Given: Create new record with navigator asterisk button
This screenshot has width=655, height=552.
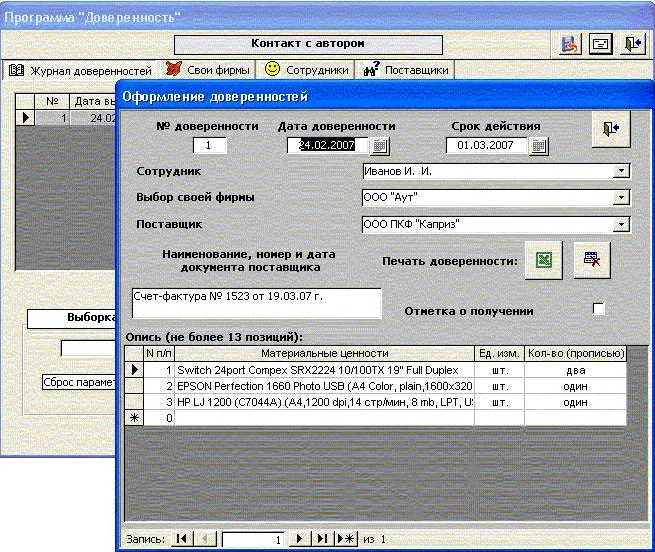Looking at the screenshot, I should click(x=345, y=540).
